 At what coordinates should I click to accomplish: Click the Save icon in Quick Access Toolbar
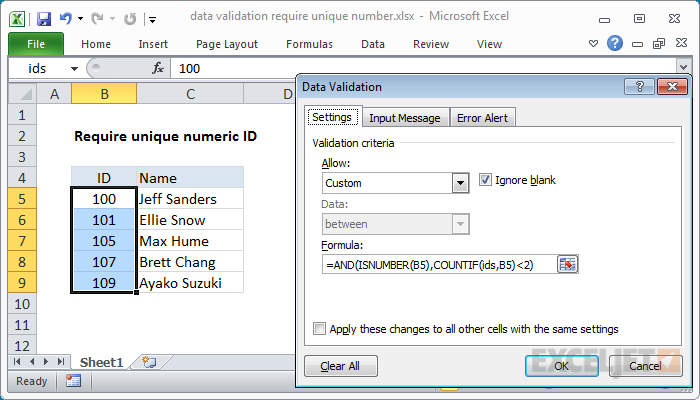43,19
